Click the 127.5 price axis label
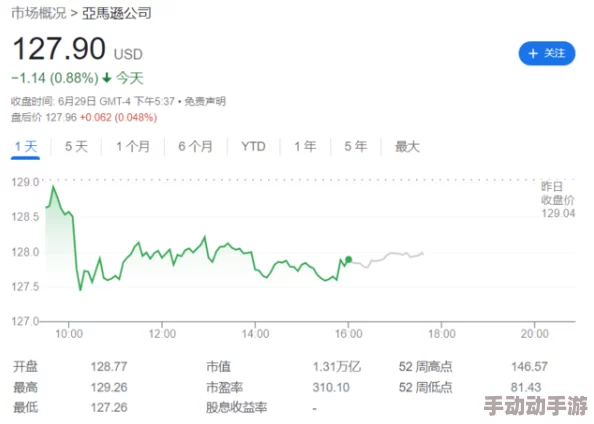The height and width of the screenshot is (424, 594). [25, 287]
